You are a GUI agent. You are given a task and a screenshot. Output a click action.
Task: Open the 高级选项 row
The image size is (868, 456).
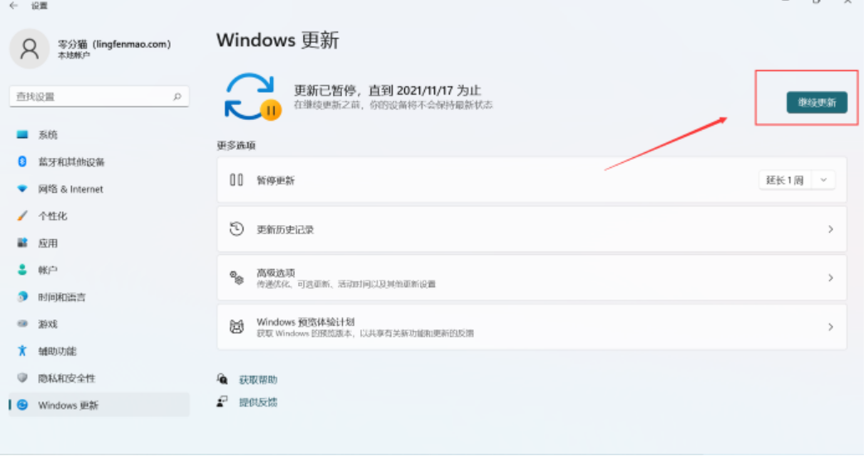[532, 278]
